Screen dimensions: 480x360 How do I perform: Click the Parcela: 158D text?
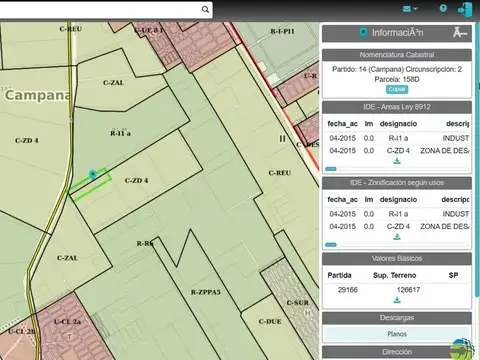(x=397, y=79)
